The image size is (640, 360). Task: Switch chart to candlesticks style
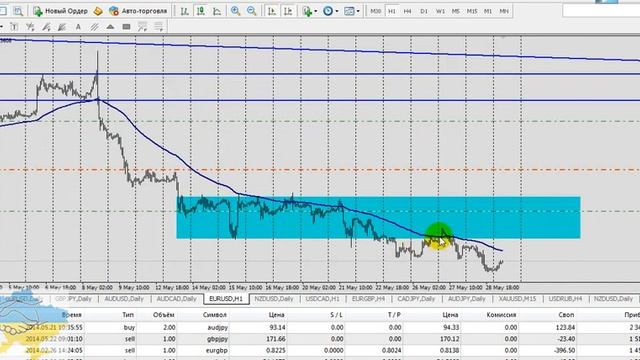click(201, 11)
